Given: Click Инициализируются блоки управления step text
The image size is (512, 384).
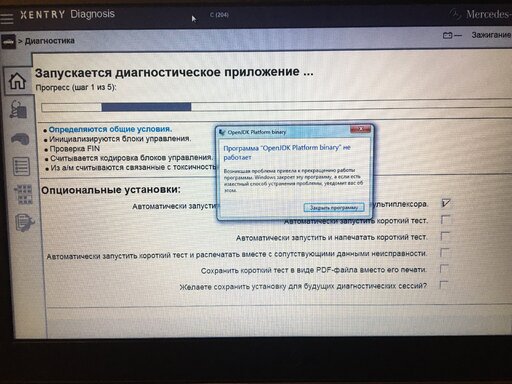Looking at the screenshot, I should tap(120, 139).
